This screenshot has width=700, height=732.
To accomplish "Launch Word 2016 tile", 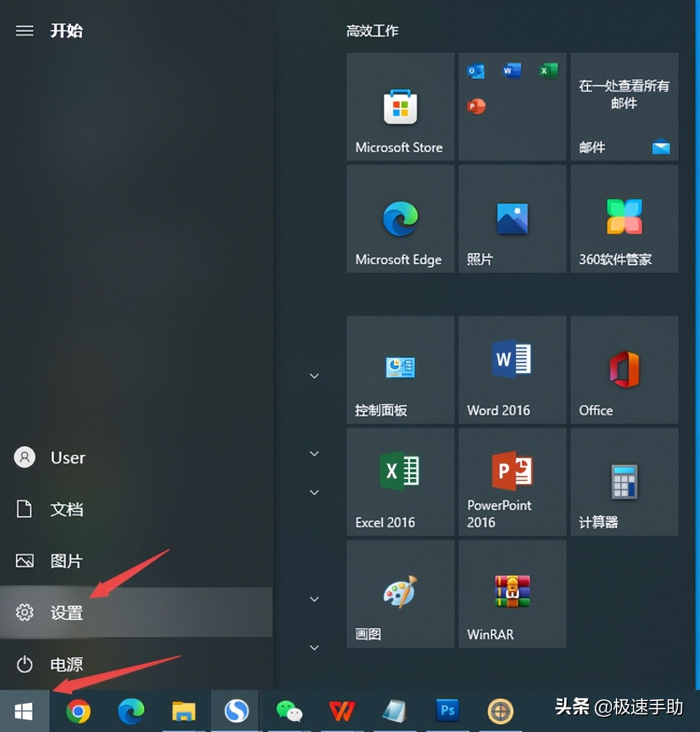I will 512,370.
